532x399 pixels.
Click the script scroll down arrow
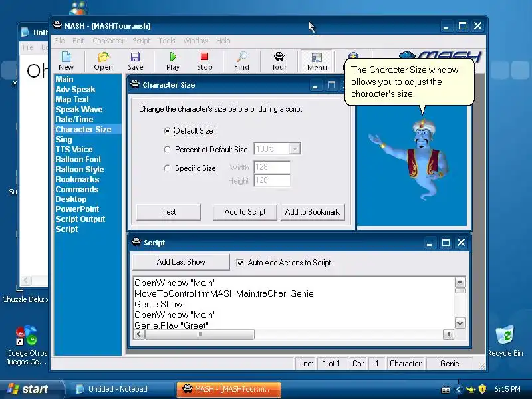[x=460, y=323]
